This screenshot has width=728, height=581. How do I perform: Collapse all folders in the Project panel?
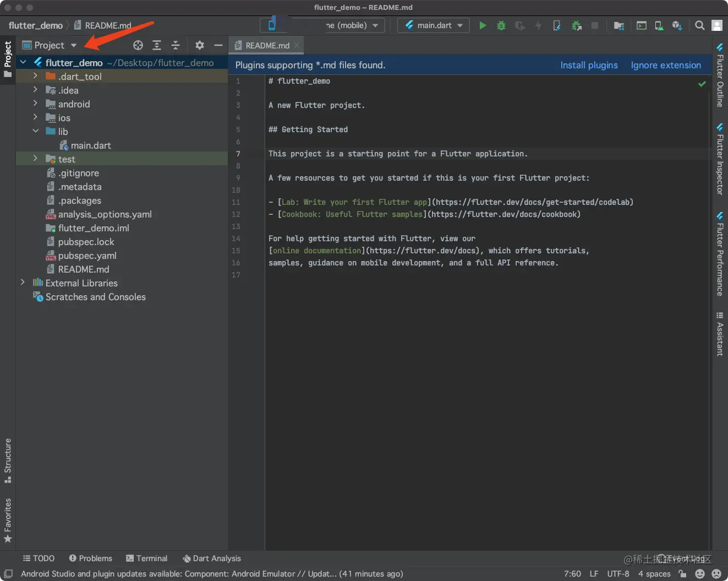tap(176, 45)
